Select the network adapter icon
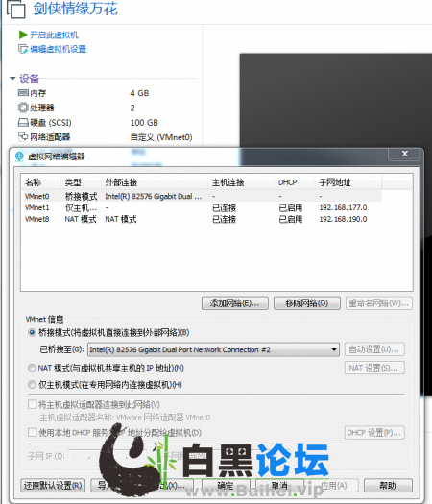The width and height of the screenshot is (432, 504). (23, 137)
